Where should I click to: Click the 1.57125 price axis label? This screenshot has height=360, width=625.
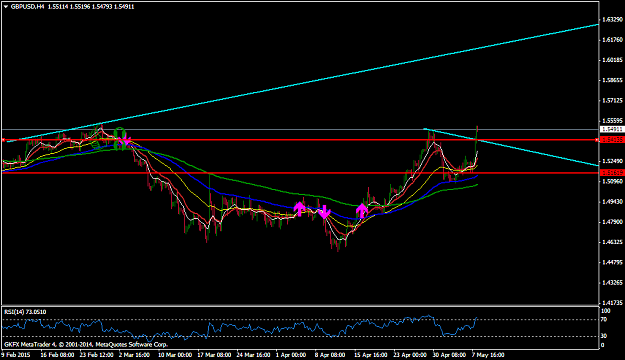[x=612, y=100]
